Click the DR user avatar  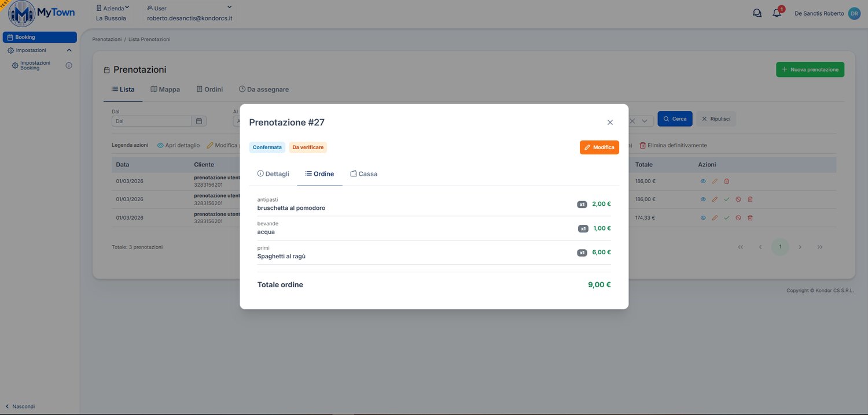coord(854,13)
